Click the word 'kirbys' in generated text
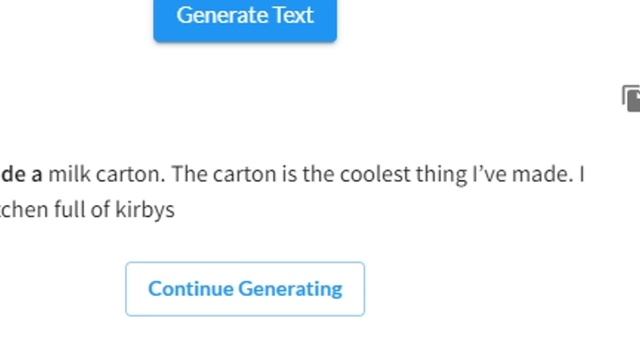640x360 pixels. (145, 210)
